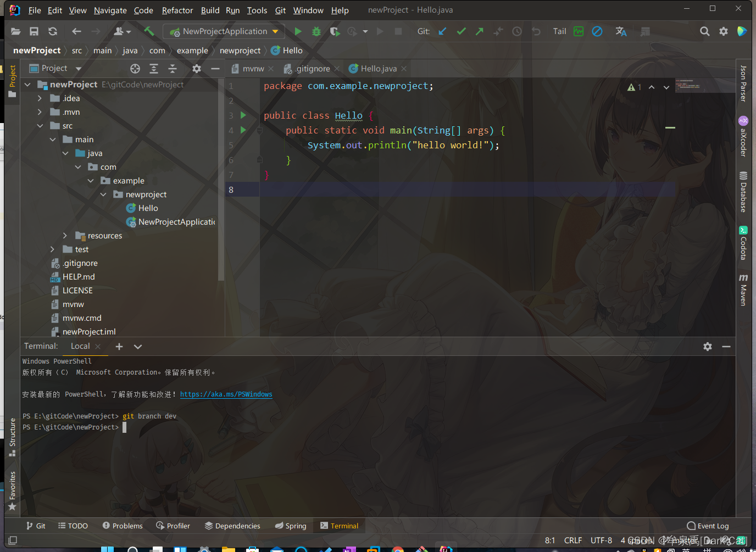The height and width of the screenshot is (552, 756).
Task: Open the Refactor menu
Action: (x=177, y=10)
